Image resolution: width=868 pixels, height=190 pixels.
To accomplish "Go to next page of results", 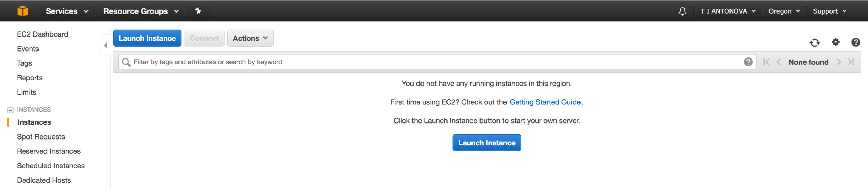I will [x=839, y=62].
